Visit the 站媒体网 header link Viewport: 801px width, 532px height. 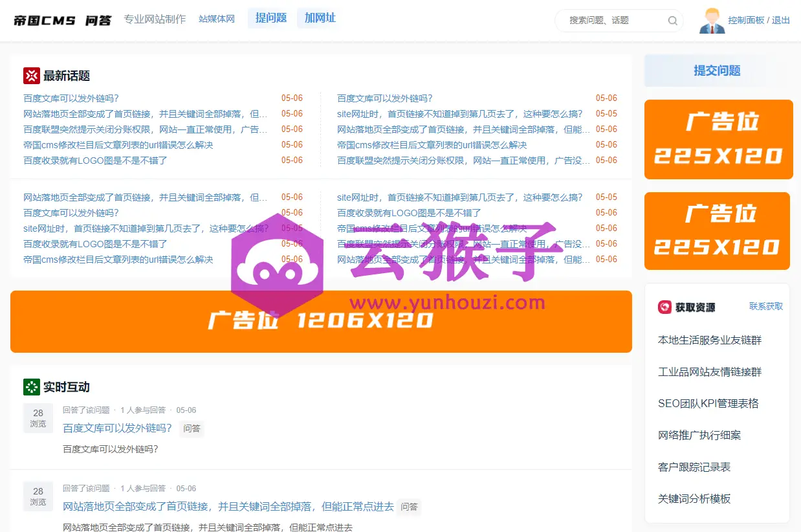click(217, 19)
